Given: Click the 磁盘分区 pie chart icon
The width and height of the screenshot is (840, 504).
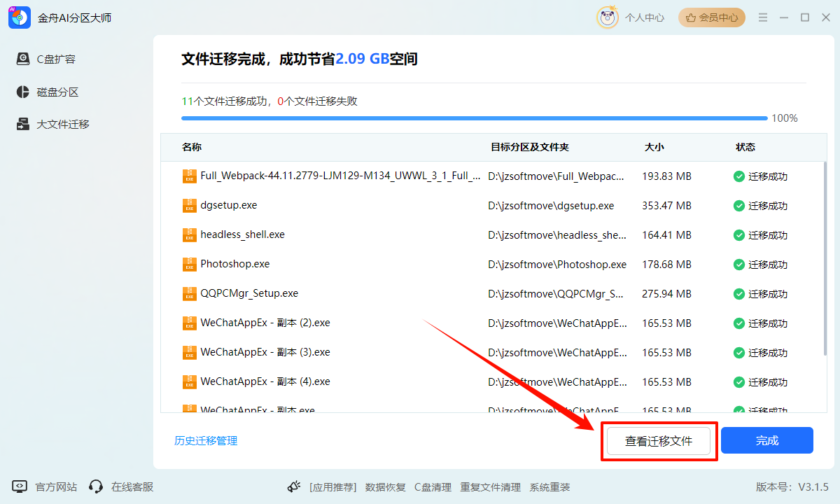Looking at the screenshot, I should click(23, 92).
